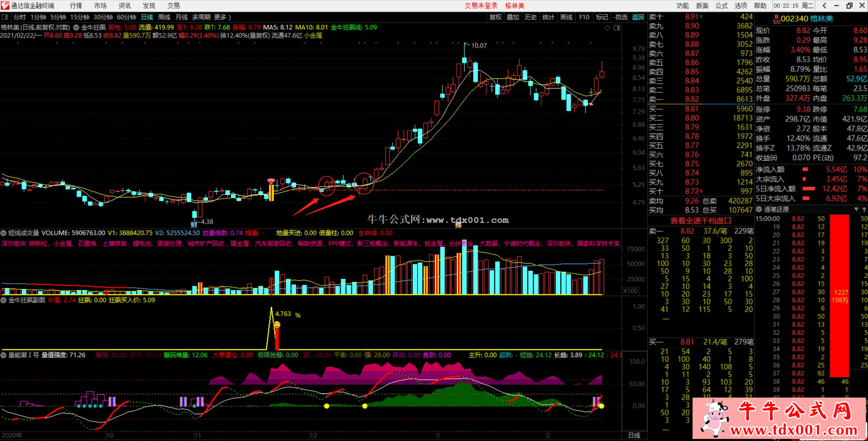
Task: Open the 交易 menu
Action: pos(173,5)
